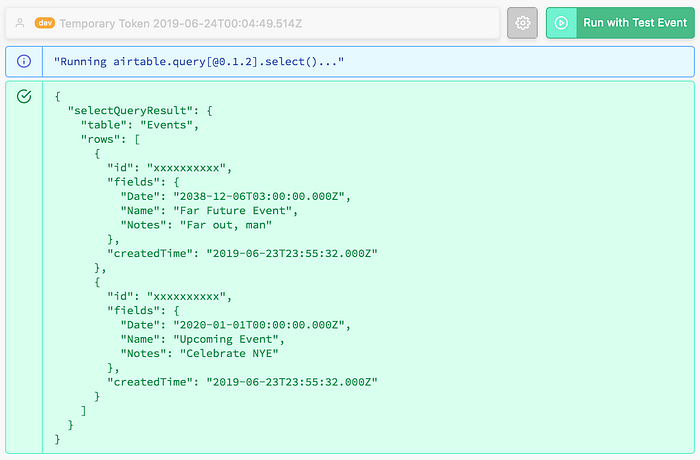This screenshot has width=700, height=460.
Task: Click the "fields" key of the second row
Action: 133,310
